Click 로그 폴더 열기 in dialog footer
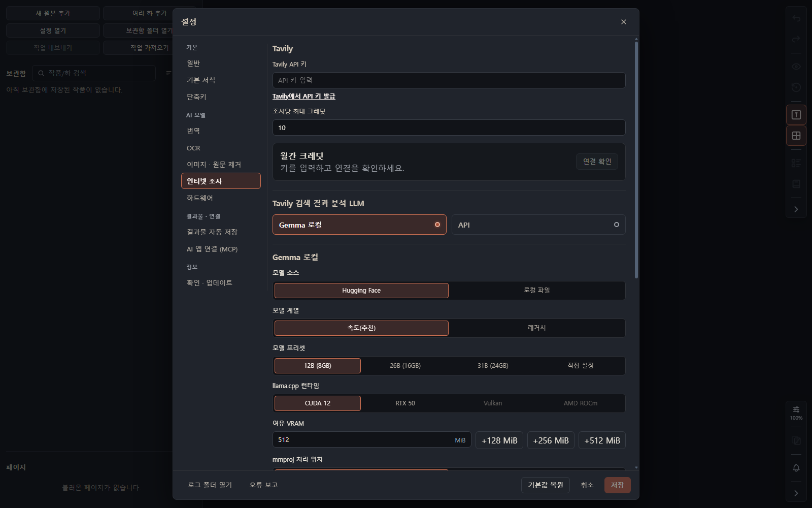 coord(210,485)
